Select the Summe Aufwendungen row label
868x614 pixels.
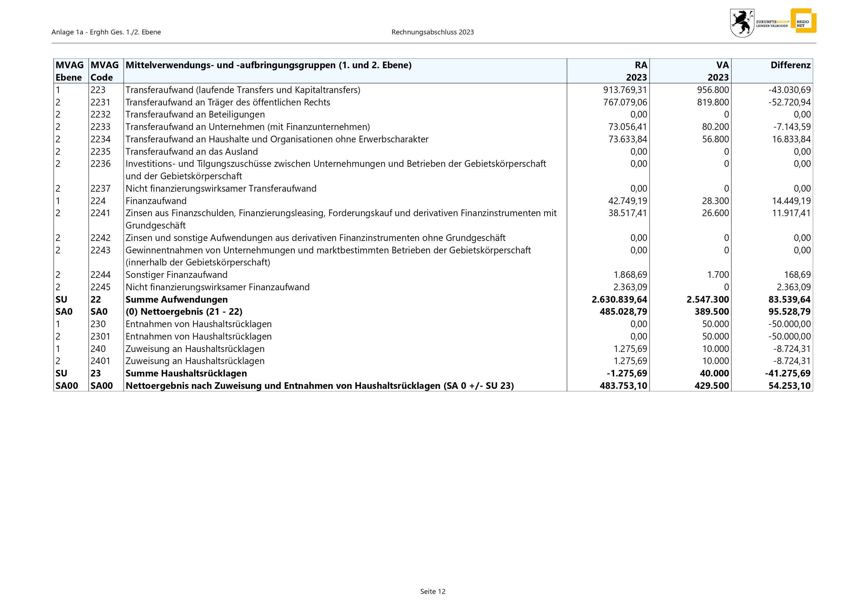click(x=177, y=300)
